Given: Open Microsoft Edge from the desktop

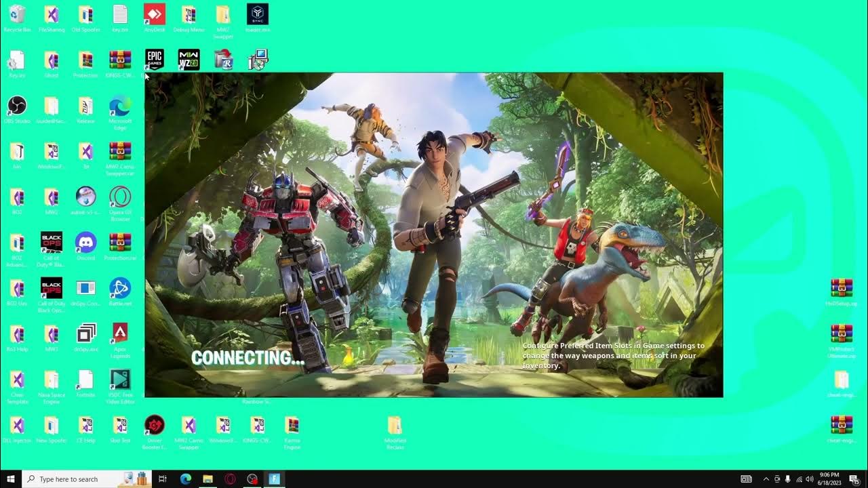Looking at the screenshot, I should point(120,112).
